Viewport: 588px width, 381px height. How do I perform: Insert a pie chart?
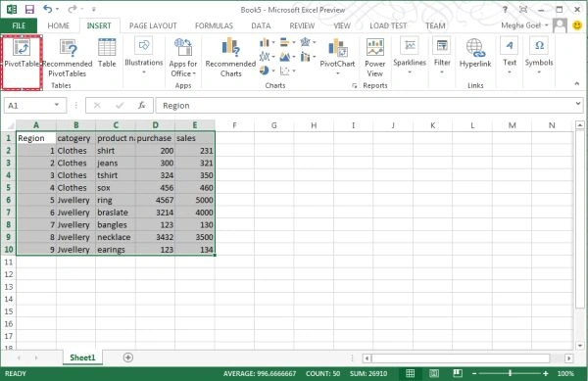coord(267,71)
